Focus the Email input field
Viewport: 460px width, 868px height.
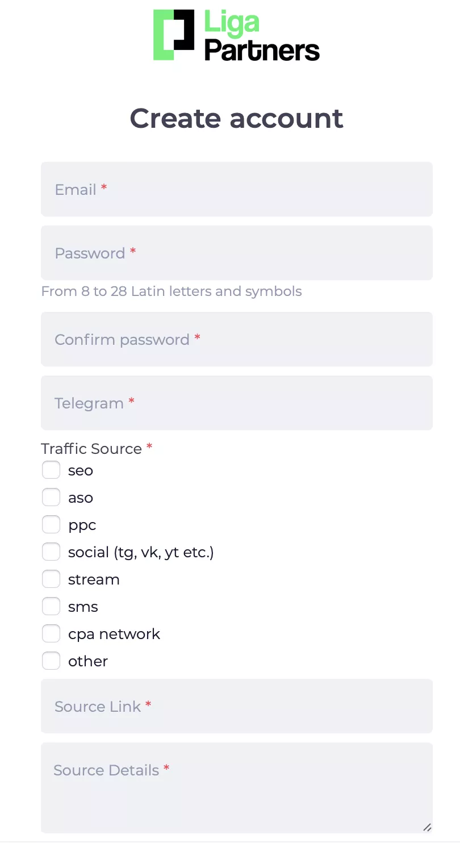[x=236, y=189]
